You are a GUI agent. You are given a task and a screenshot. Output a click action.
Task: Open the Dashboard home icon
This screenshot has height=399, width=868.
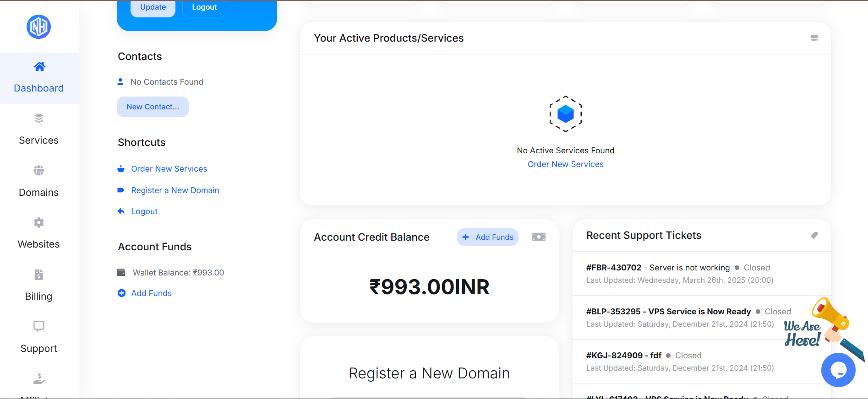click(x=39, y=67)
